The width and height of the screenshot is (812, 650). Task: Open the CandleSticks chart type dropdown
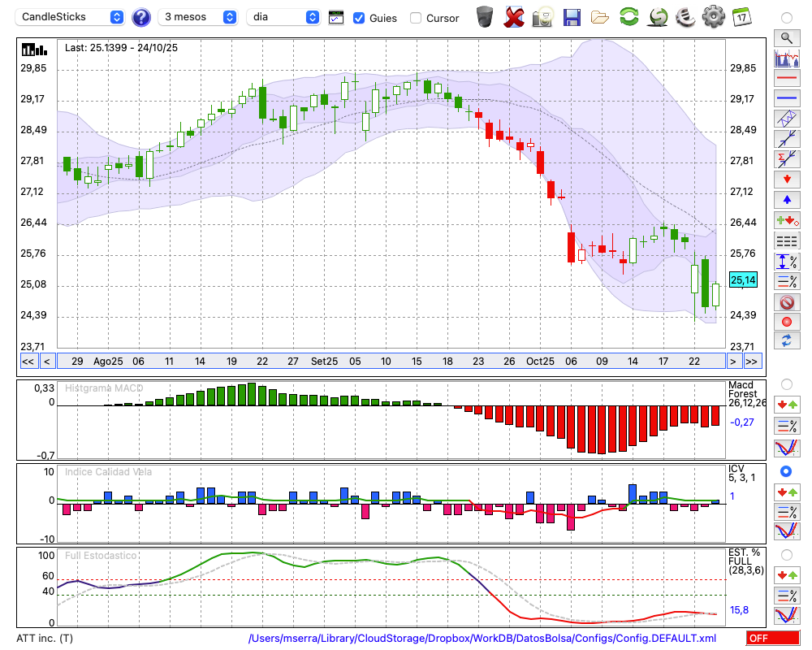point(70,17)
